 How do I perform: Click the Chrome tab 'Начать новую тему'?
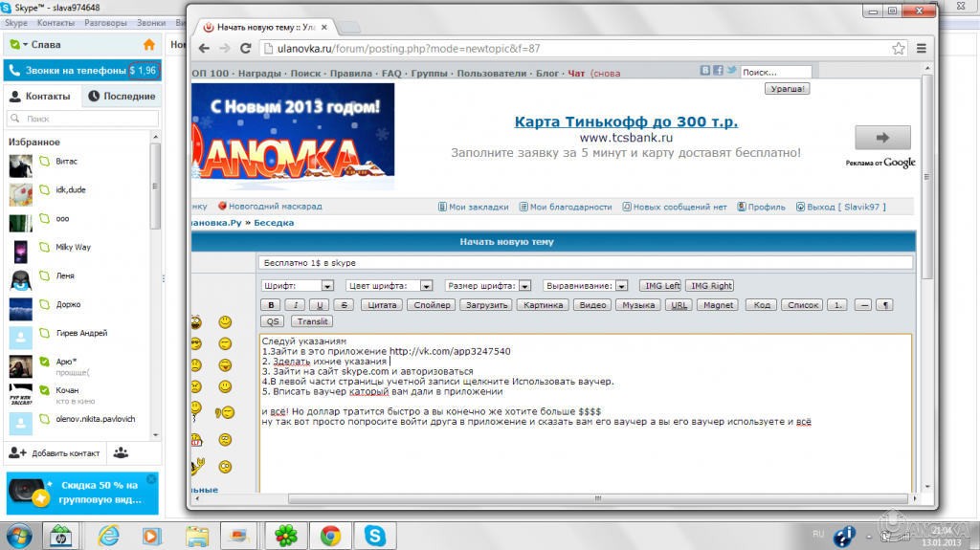point(266,28)
